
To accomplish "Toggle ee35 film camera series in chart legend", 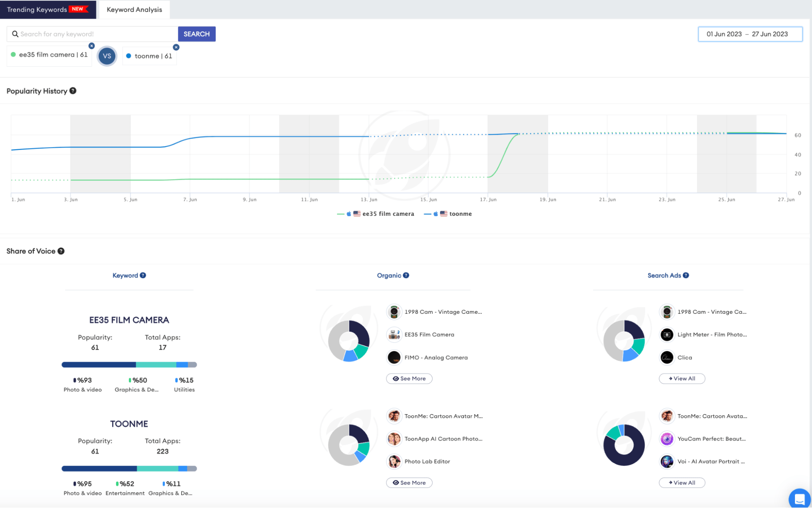I will 376,214.
